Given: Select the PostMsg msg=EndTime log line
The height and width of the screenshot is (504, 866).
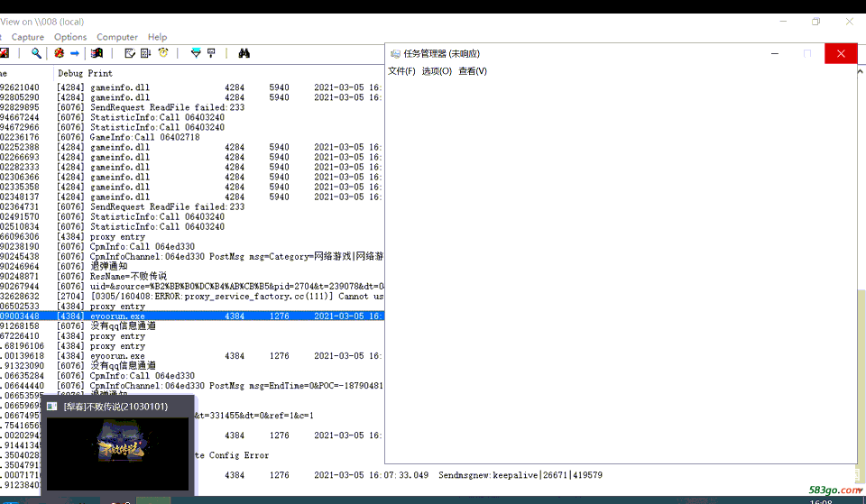Looking at the screenshot, I should point(191,385).
